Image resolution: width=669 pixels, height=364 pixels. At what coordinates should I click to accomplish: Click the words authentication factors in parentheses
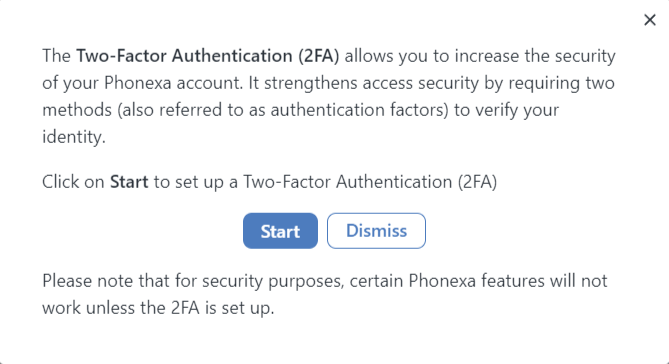358,110
